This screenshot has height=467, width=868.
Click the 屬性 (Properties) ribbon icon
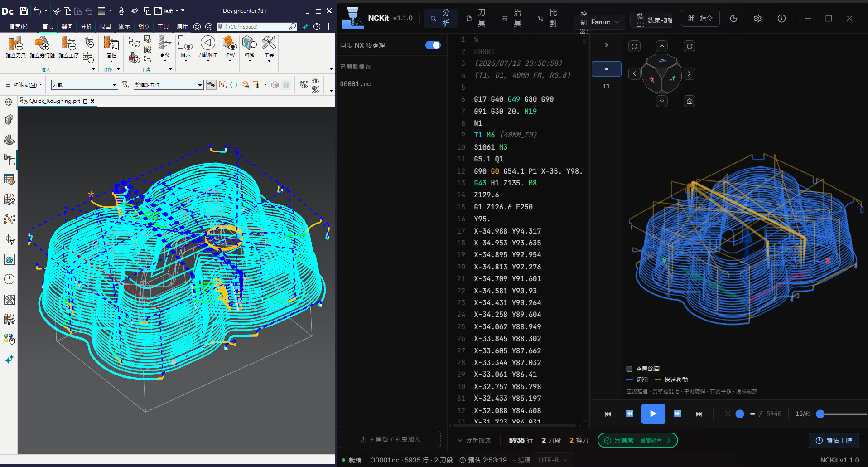tap(111, 47)
